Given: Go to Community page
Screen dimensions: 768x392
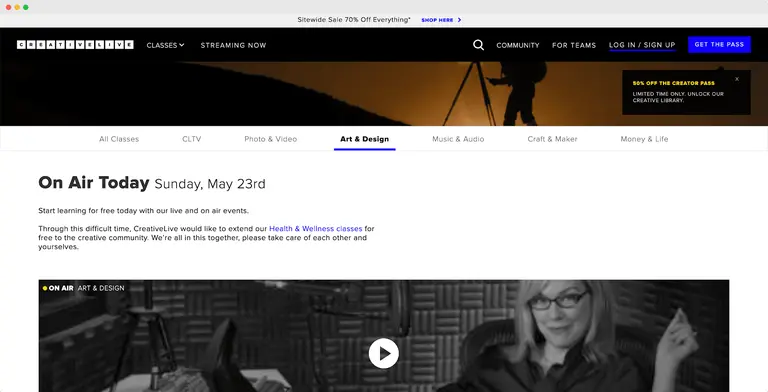Looking at the screenshot, I should click(x=518, y=45).
